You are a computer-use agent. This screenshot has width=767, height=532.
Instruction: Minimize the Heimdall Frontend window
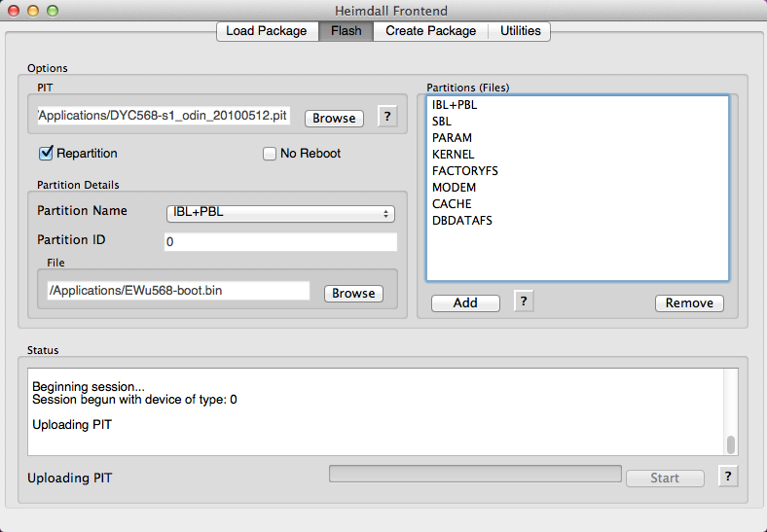(33, 11)
